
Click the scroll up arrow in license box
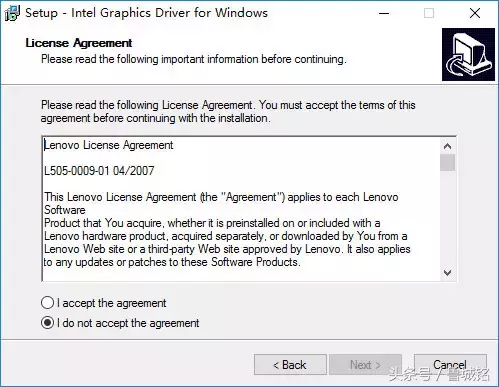click(448, 146)
